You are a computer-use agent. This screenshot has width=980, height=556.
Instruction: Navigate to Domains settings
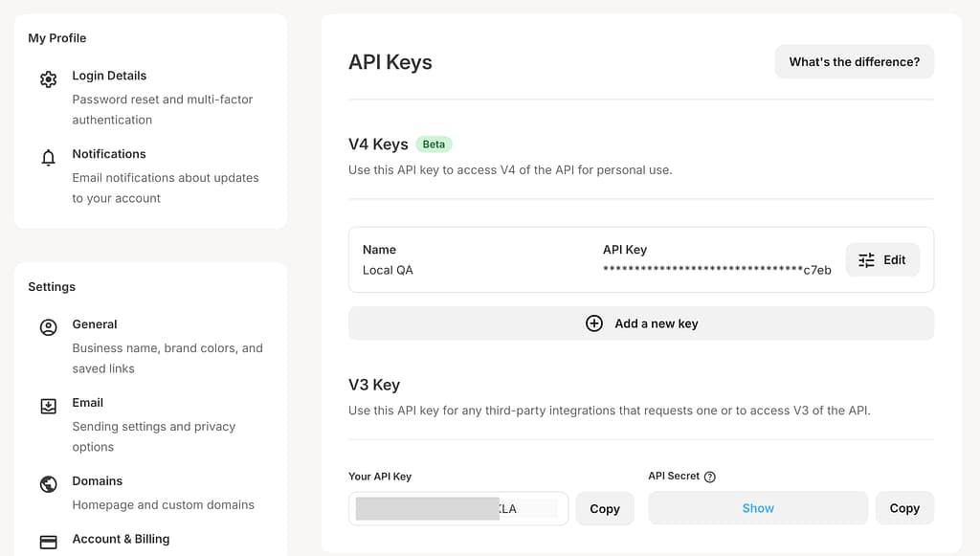tap(98, 481)
